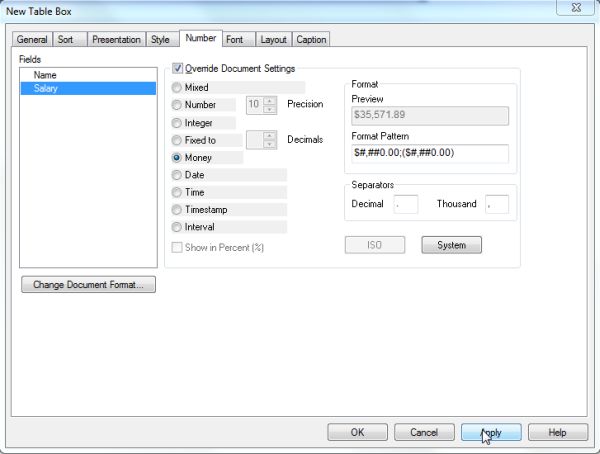
Task: Decrease the Precision spinner value
Action: pyautogui.click(x=270, y=109)
